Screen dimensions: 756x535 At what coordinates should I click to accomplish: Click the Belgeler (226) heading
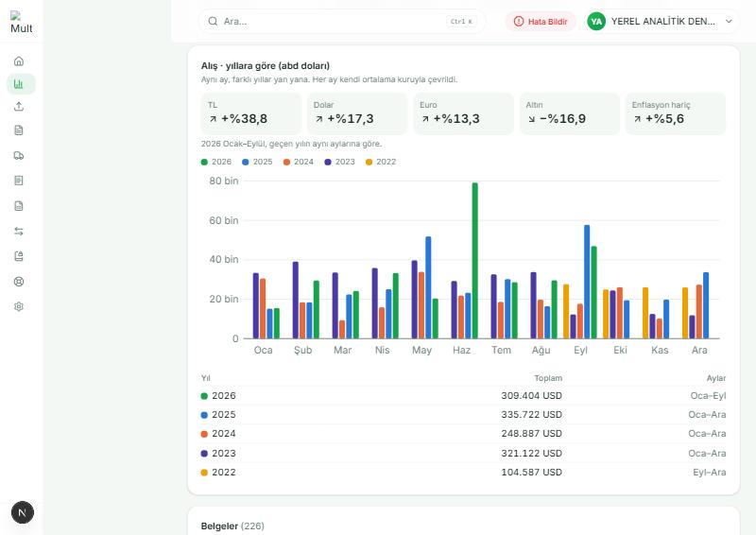[232, 526]
